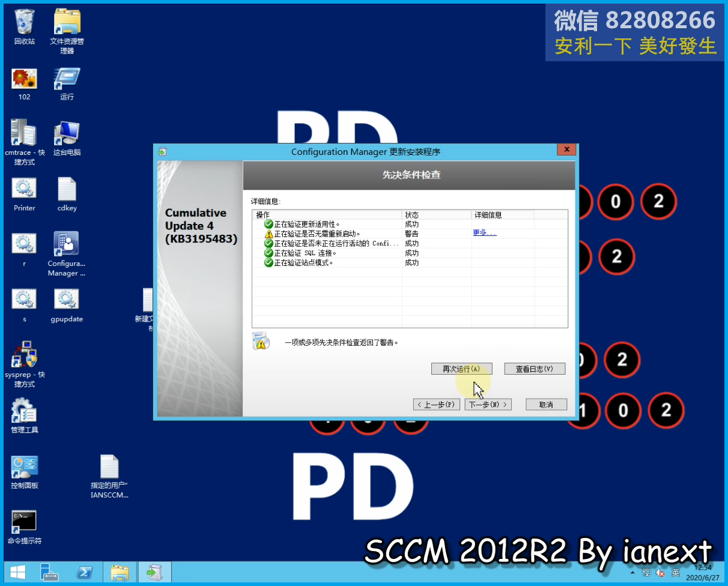This screenshot has width=728, height=586.
Task: Click the 详细信息 column header
Action: tap(503, 214)
